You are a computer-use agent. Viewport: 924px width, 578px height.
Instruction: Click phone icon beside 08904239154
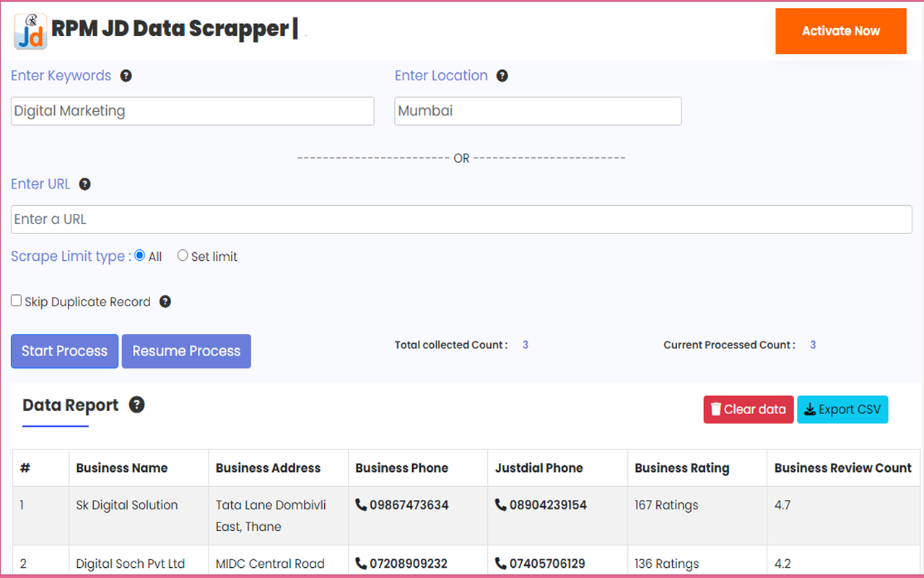coord(501,505)
